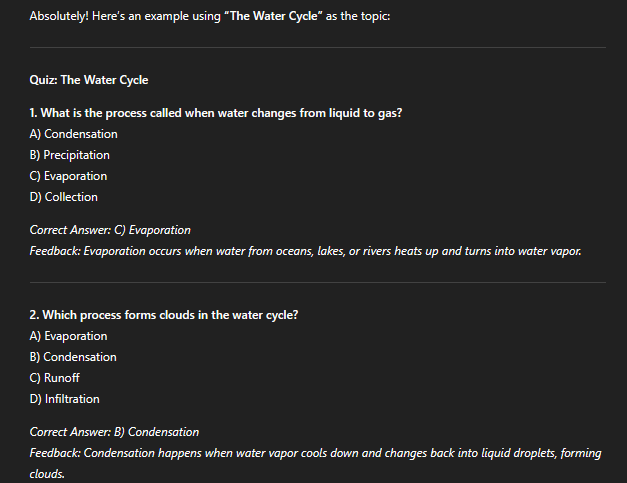The height and width of the screenshot is (483, 627).
Task: Select answer option A) Condensation in question 1
Action: pyautogui.click(x=74, y=134)
